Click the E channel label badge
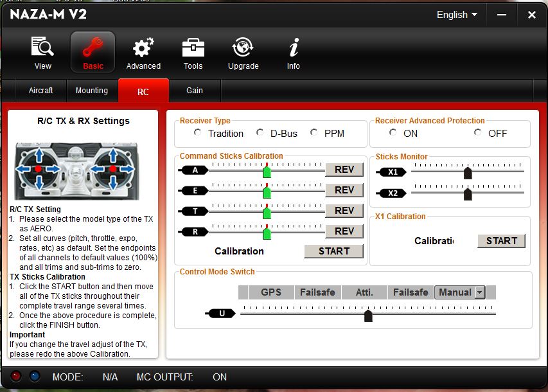The height and width of the screenshot is (392, 548). pyautogui.click(x=193, y=191)
